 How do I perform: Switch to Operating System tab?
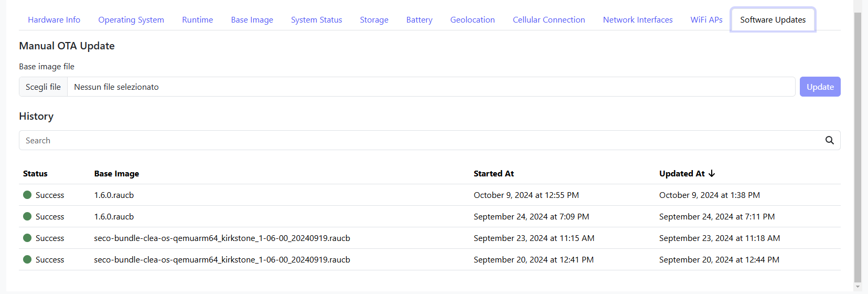tap(131, 20)
